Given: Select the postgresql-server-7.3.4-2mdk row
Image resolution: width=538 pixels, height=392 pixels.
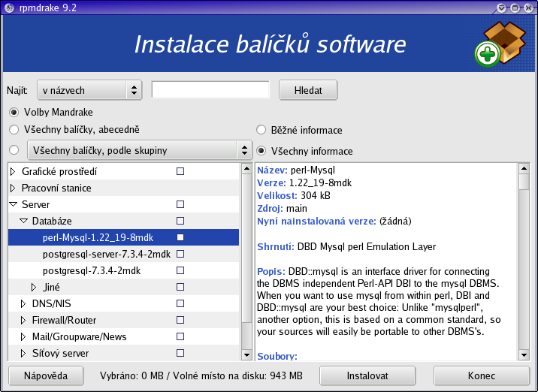Looking at the screenshot, I should (x=123, y=254).
